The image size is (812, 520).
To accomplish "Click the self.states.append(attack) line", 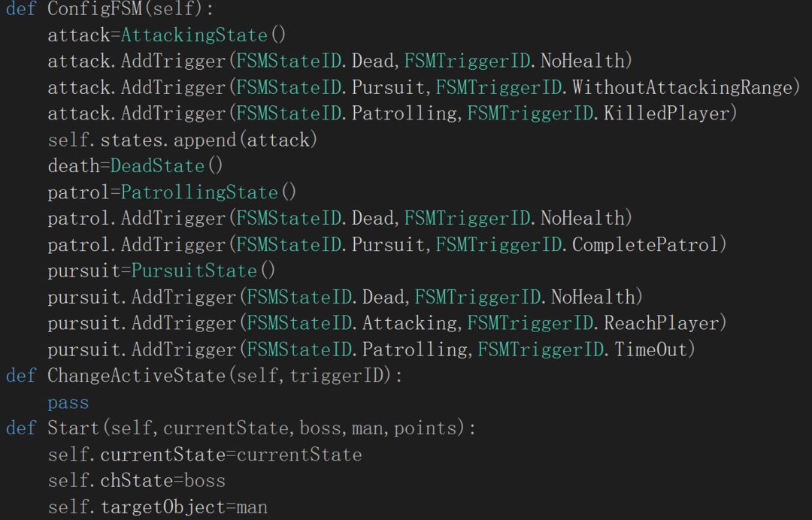I will pos(182,140).
